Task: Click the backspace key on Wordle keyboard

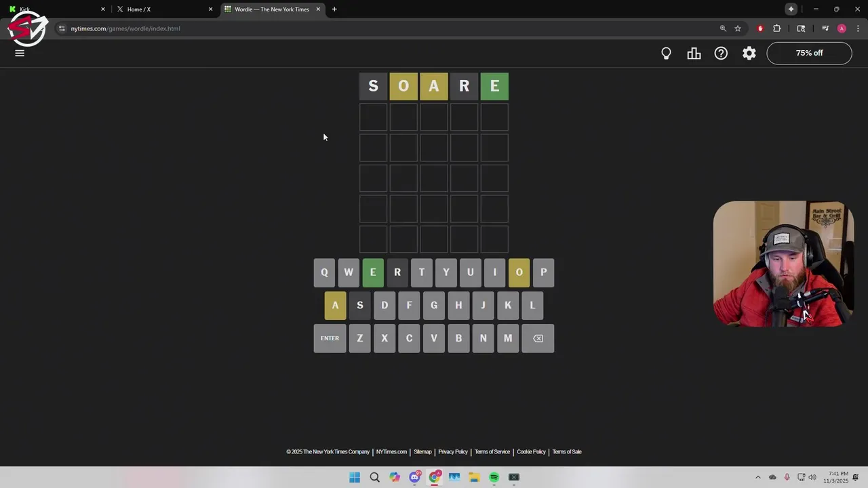Action: point(538,338)
